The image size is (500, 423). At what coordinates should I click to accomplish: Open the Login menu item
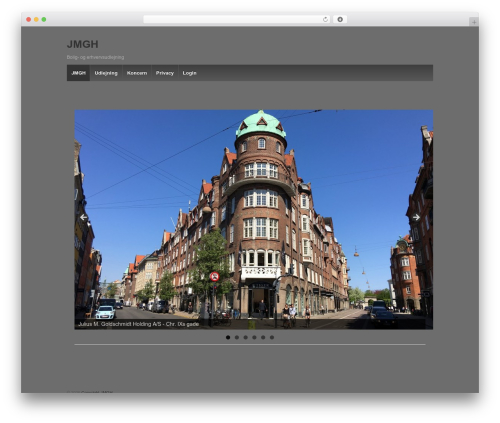189,73
